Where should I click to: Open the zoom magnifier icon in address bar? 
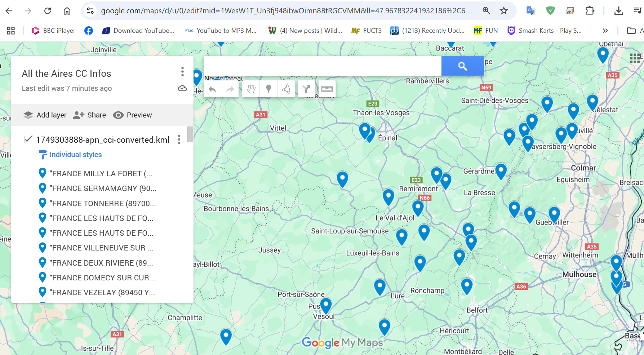486,11
